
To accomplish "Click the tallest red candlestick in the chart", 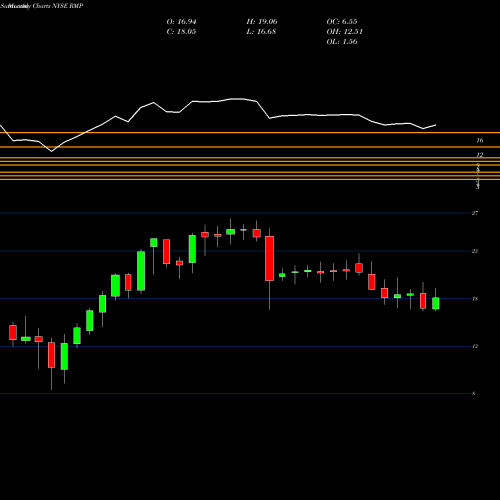I will [x=269, y=258].
